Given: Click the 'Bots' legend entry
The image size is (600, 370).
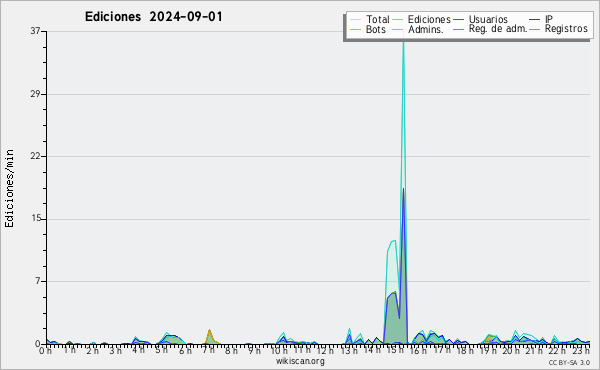Looking at the screenshot, I should 375,29.
